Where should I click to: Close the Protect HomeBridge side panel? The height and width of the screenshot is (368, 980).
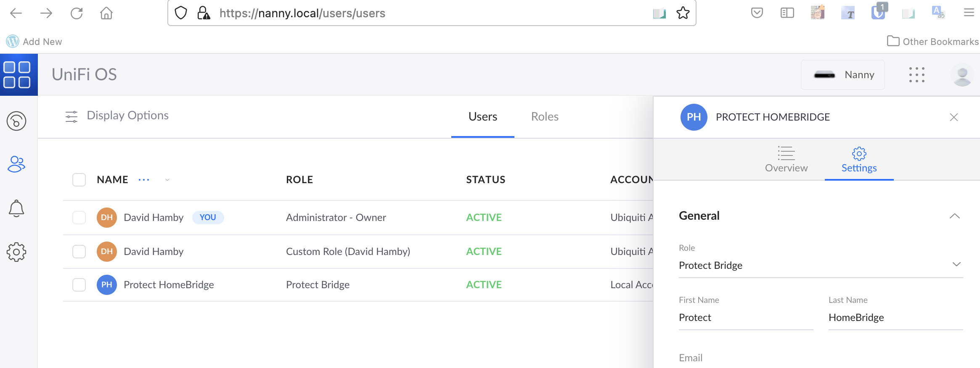[954, 117]
